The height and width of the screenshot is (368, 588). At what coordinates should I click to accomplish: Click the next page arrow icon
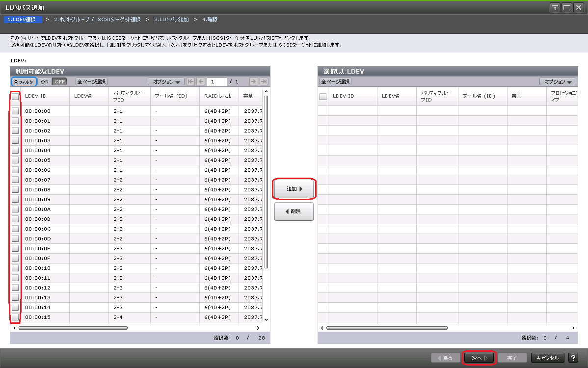coord(253,82)
